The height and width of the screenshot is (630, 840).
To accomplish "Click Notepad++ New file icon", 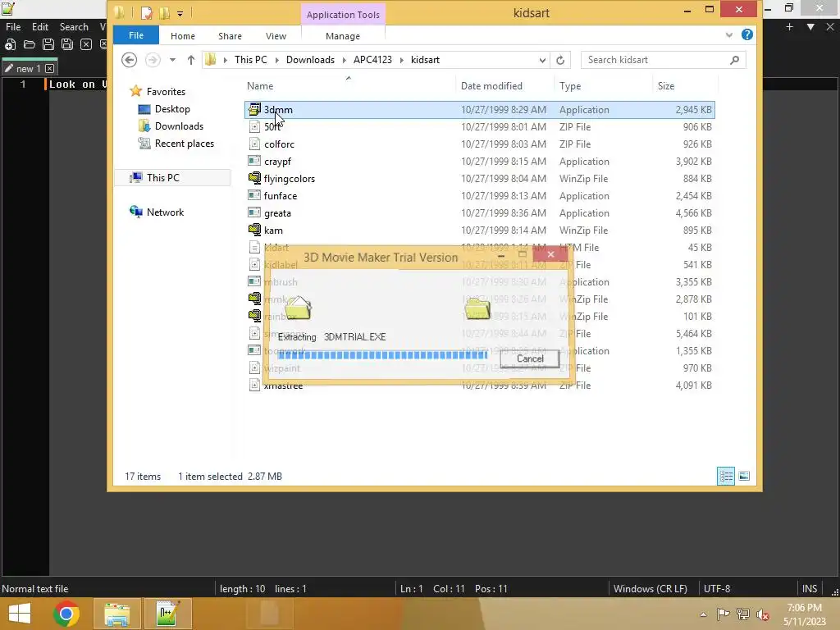I will pos(10,44).
